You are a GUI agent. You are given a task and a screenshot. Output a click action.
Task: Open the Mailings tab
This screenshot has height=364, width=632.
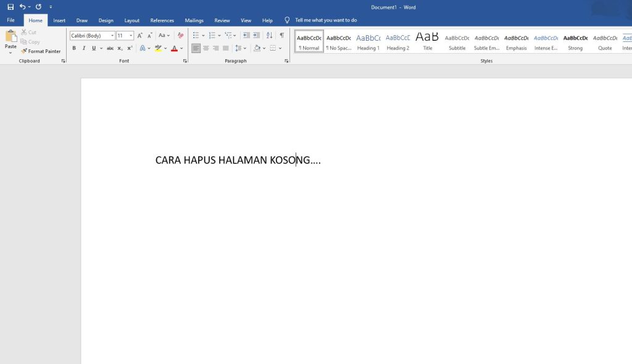pyautogui.click(x=194, y=20)
